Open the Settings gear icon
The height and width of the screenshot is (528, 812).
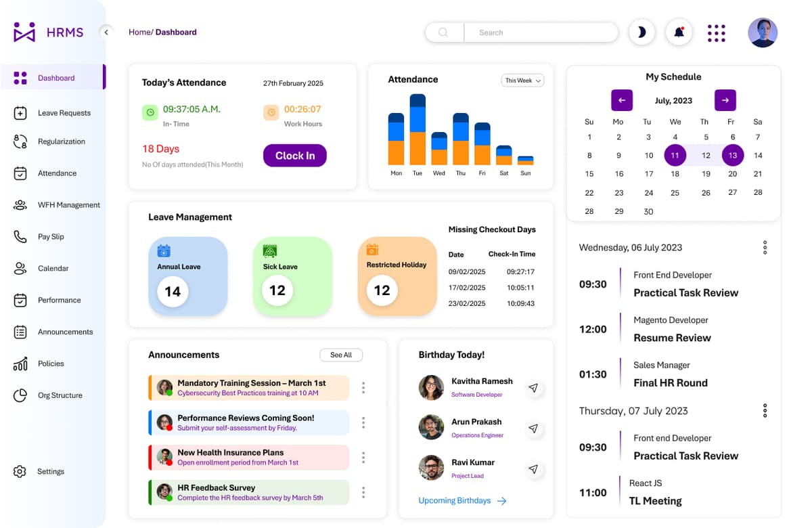tap(19, 471)
